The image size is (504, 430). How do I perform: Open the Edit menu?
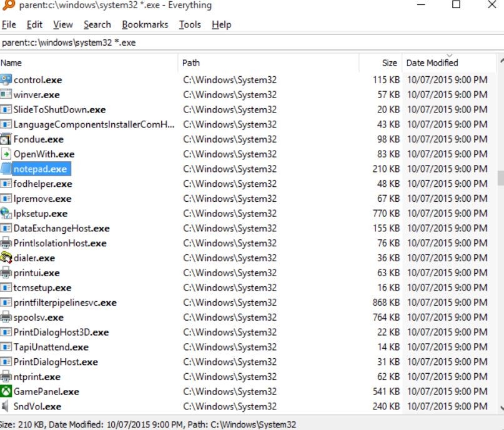point(34,24)
